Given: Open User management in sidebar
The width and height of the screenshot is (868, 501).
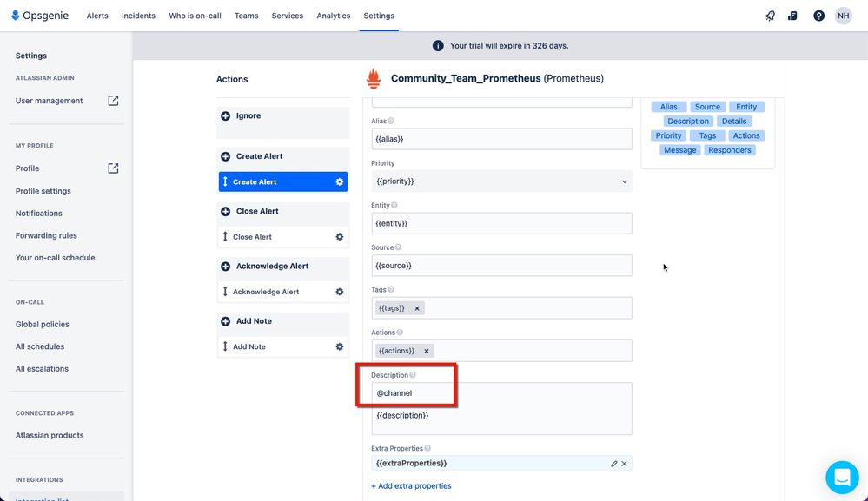Looking at the screenshot, I should [50, 101].
